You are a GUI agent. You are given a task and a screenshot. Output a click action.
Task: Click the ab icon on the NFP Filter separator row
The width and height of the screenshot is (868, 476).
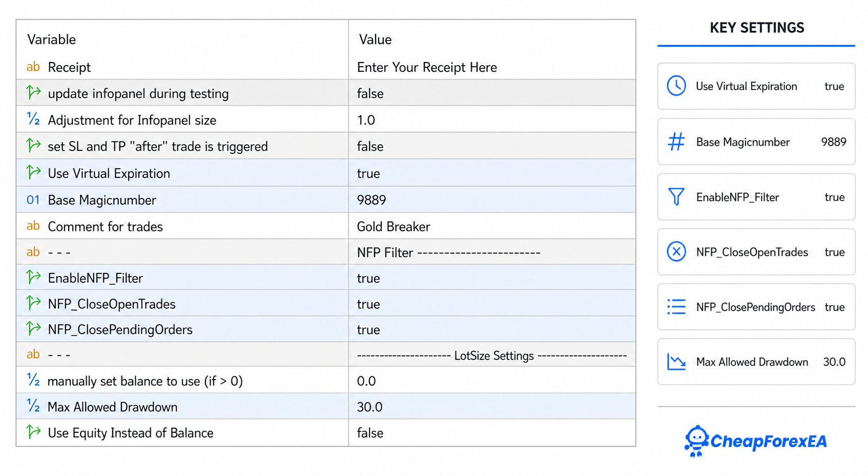[x=33, y=252]
